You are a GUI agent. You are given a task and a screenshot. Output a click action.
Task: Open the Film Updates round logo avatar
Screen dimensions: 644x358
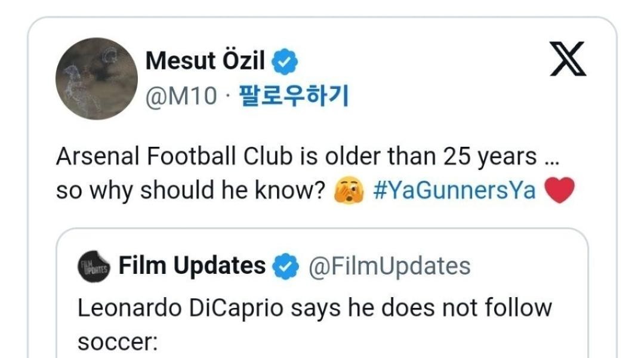(x=94, y=267)
